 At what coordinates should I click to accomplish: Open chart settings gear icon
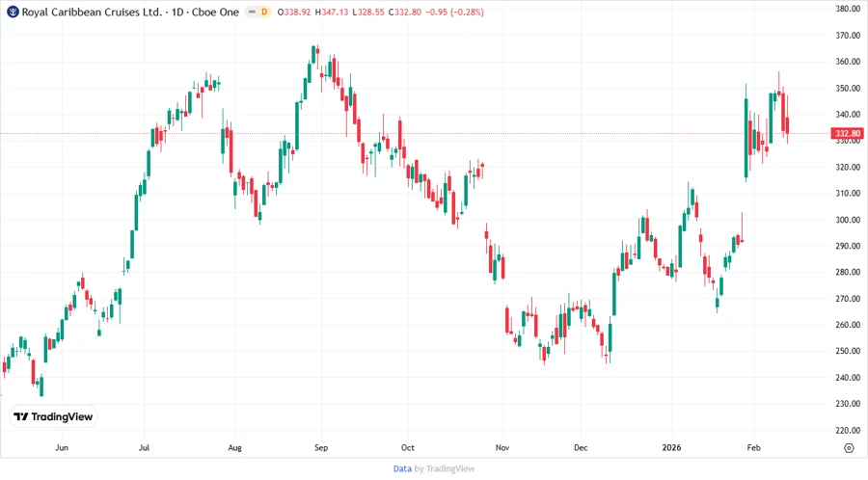pyautogui.click(x=849, y=448)
